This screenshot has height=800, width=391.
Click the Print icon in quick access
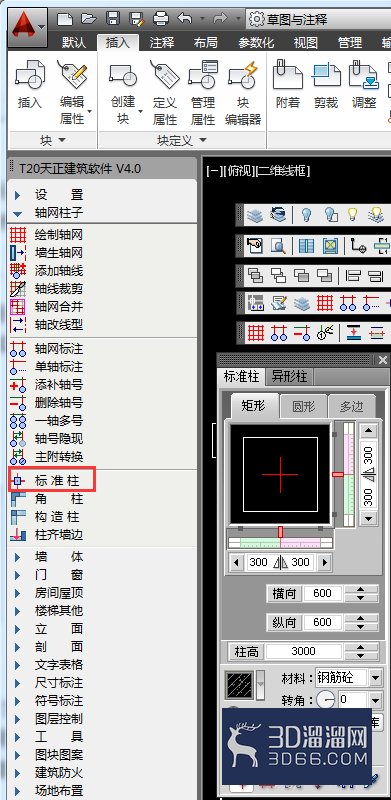(161, 19)
